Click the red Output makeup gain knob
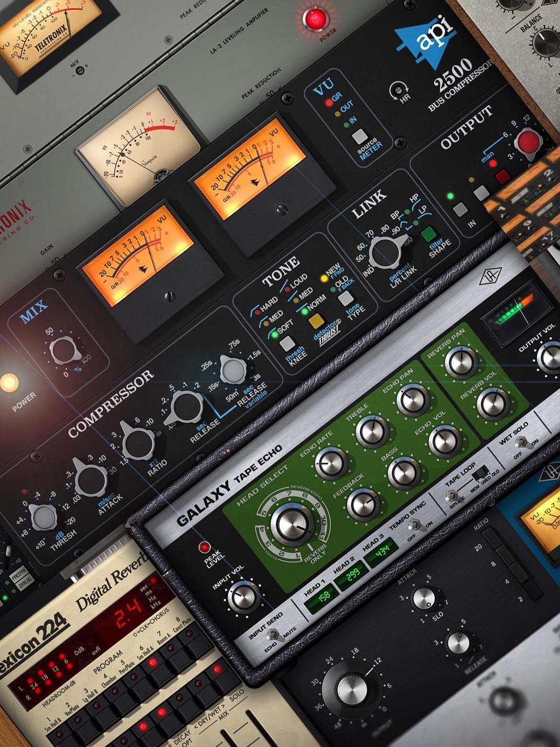 click(528, 142)
